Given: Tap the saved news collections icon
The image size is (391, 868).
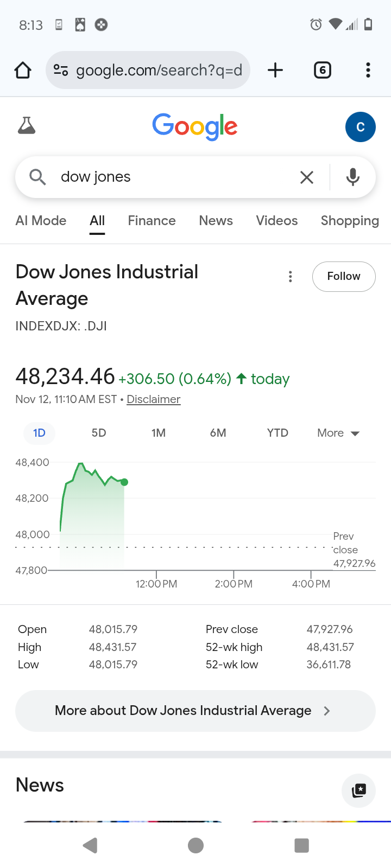Looking at the screenshot, I should pos(358,790).
